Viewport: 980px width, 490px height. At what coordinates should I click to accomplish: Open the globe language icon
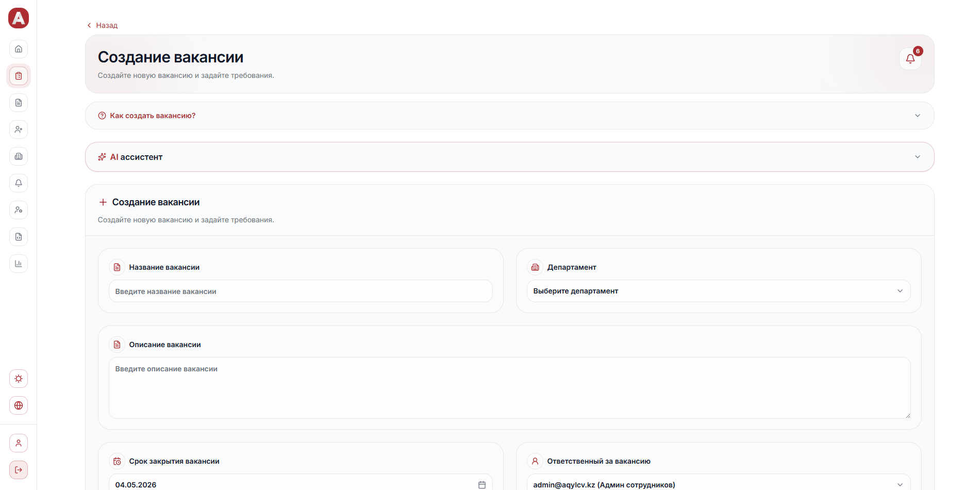click(19, 405)
